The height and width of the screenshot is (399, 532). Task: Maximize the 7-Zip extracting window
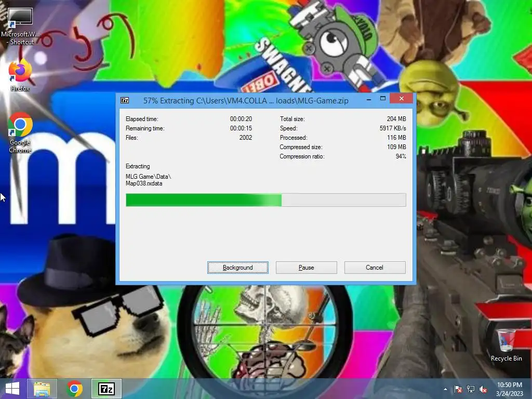383,99
